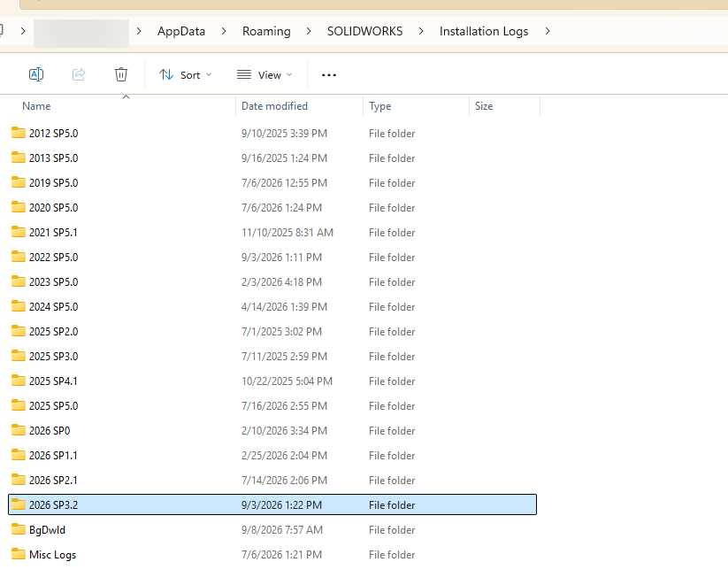Click date 7/16/2026 2:55 PM
The image size is (728, 585).
[284, 406]
